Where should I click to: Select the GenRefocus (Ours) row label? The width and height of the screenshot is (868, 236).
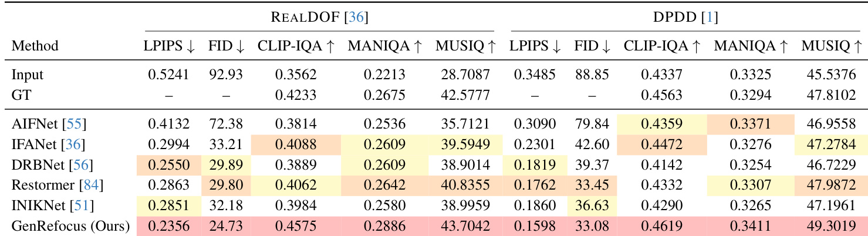[71, 226]
